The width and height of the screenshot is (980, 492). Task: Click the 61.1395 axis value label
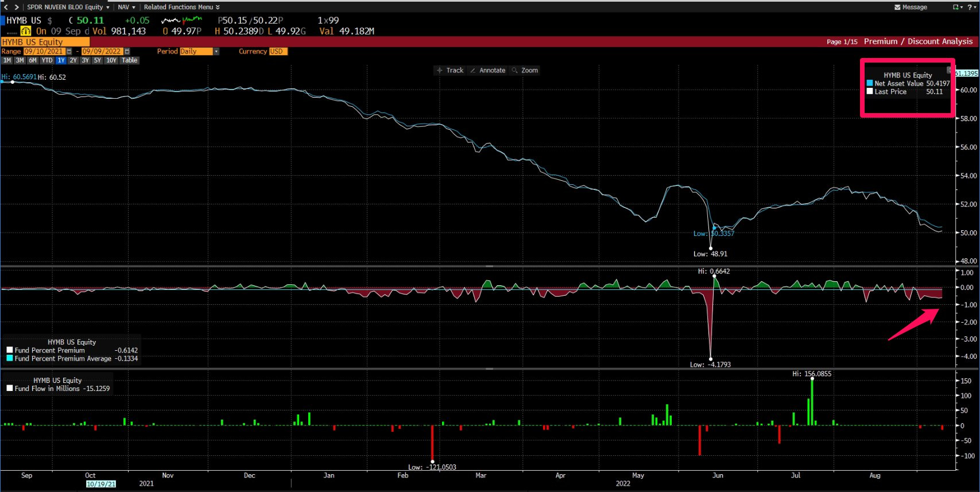967,73
